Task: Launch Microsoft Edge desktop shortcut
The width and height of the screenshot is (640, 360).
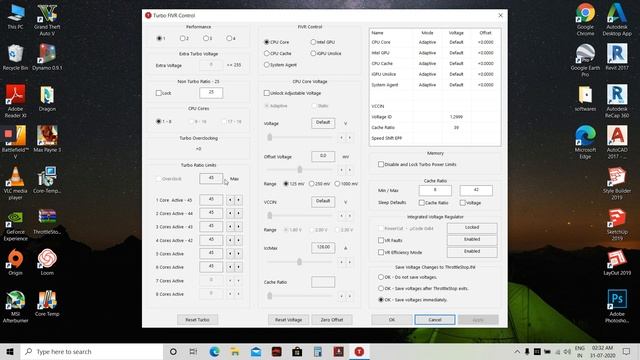Action: point(585,142)
